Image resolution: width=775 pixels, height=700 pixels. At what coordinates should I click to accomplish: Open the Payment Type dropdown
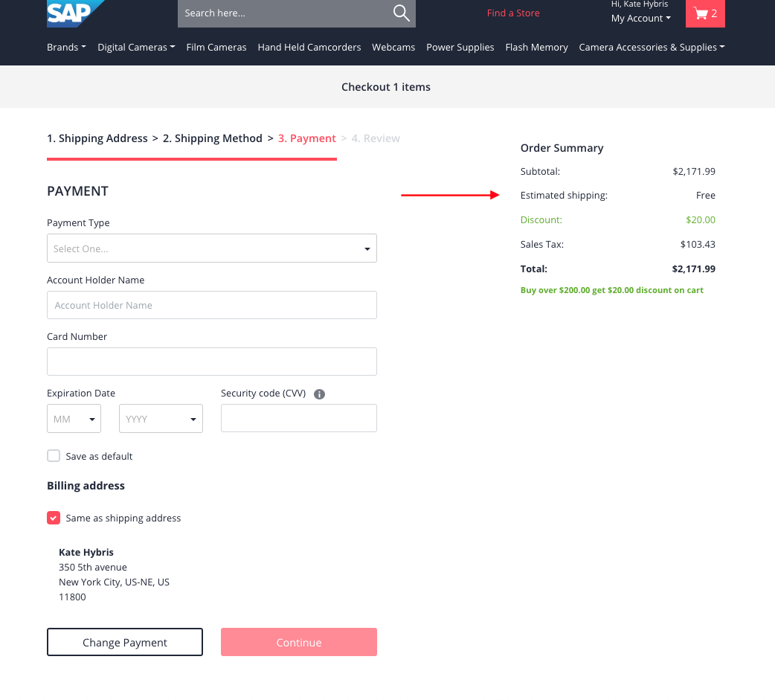tap(211, 248)
